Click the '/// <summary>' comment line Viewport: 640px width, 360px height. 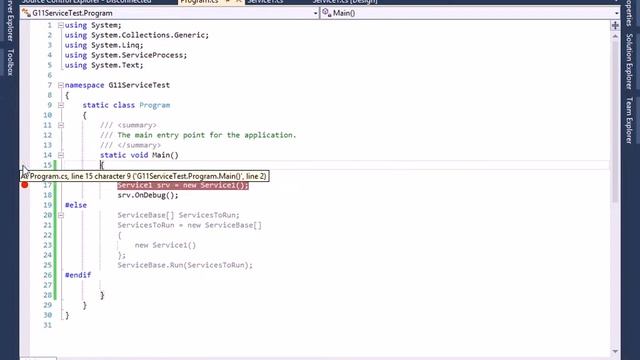coord(128,125)
